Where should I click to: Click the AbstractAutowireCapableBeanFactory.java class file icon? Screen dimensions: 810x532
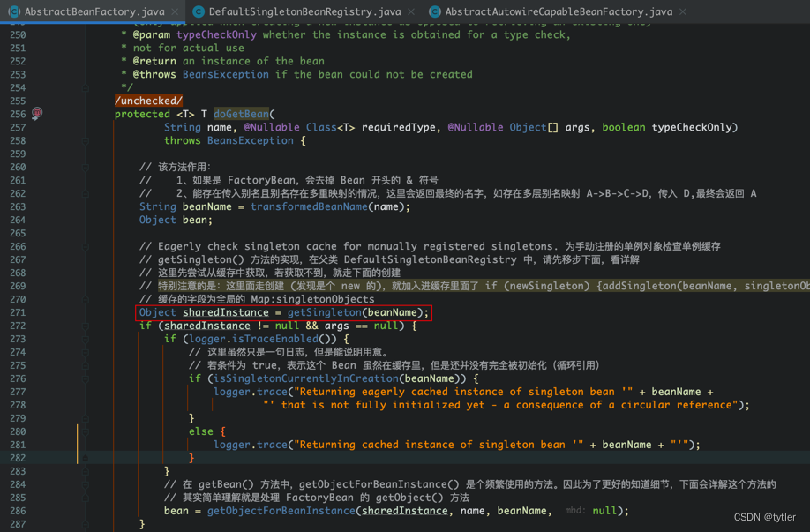point(435,11)
